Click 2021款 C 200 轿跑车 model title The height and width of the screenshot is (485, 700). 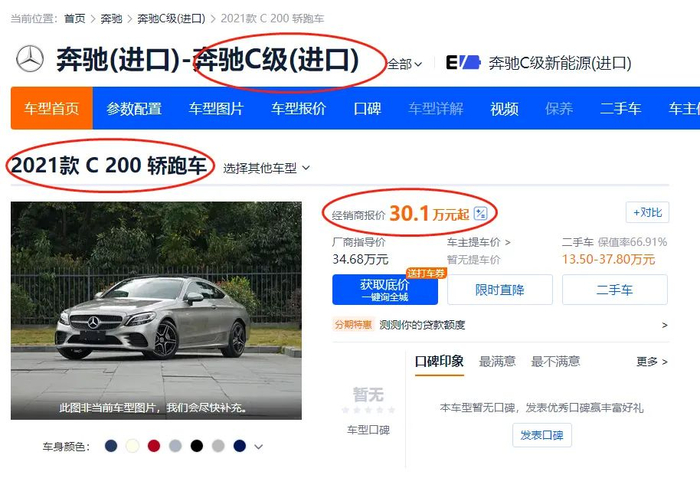(x=109, y=166)
